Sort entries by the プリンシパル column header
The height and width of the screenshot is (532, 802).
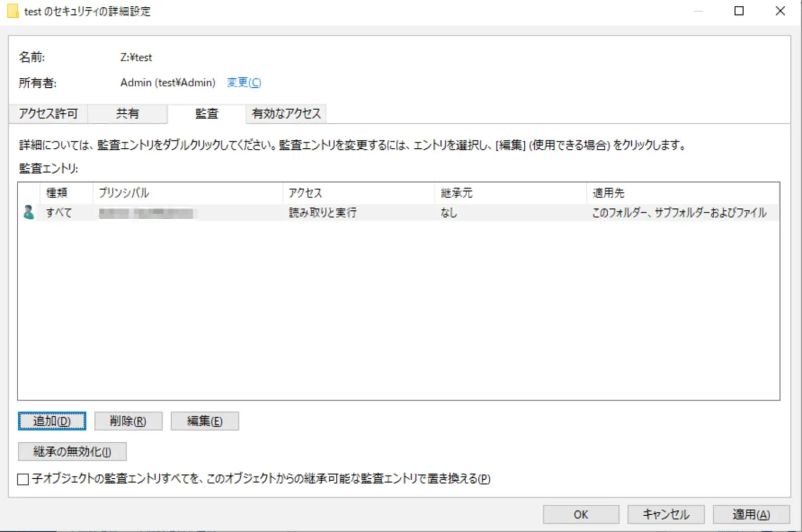click(x=123, y=193)
